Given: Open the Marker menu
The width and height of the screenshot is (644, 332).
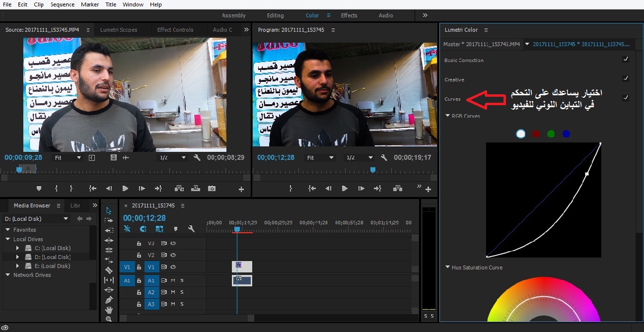Looking at the screenshot, I should click(90, 4).
